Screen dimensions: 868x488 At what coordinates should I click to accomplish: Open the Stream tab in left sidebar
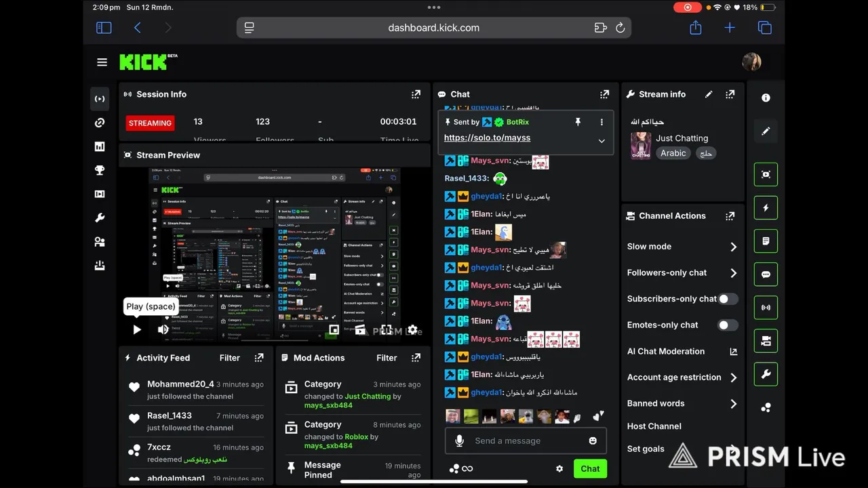(x=100, y=99)
